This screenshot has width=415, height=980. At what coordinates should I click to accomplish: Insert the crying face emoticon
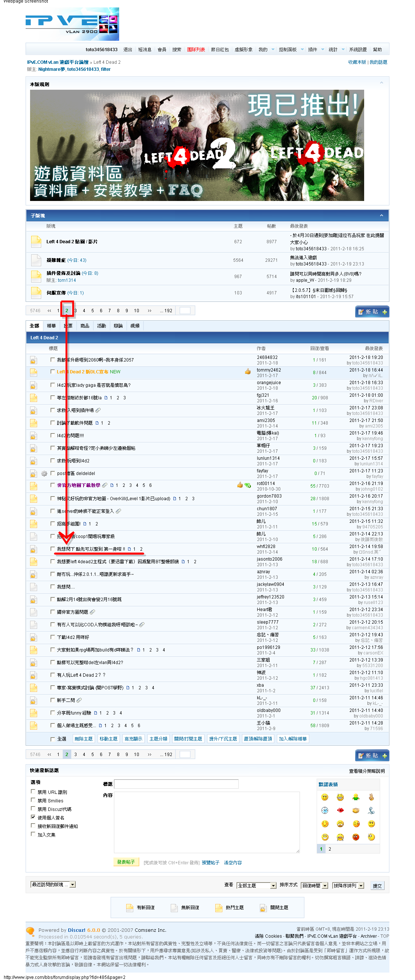[x=340, y=837]
